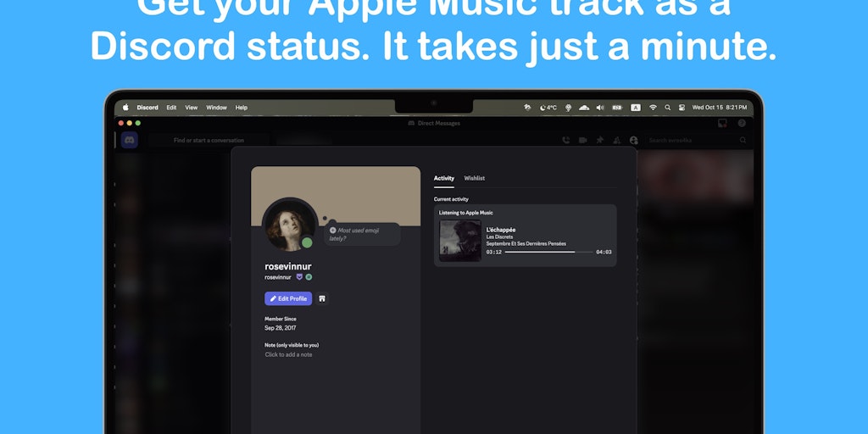The height and width of the screenshot is (434, 868).
Task: Start a voice call icon
Action: pos(565,141)
